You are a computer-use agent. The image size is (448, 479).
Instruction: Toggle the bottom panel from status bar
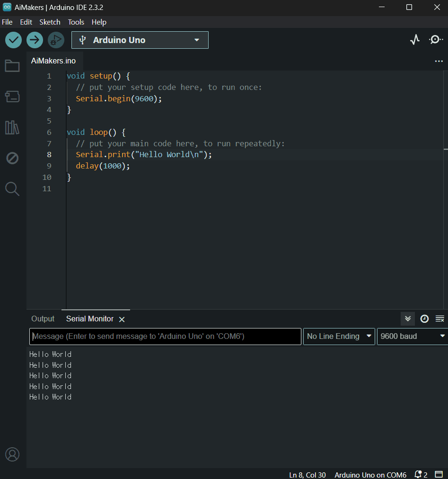pos(439,475)
